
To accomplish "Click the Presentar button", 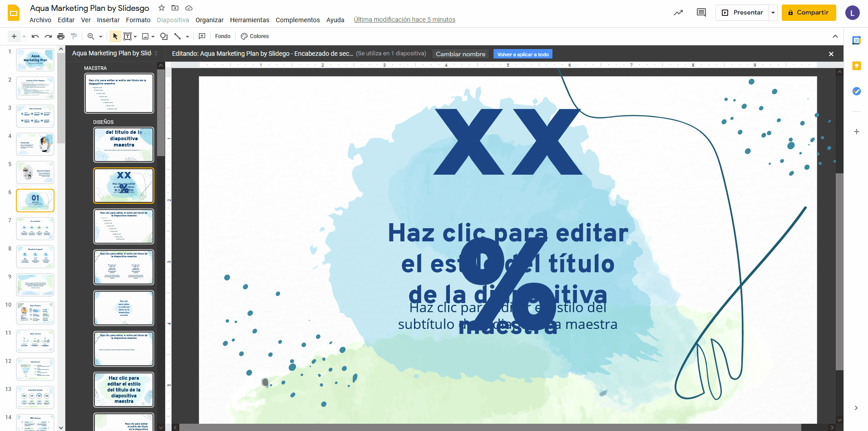I will click(742, 13).
